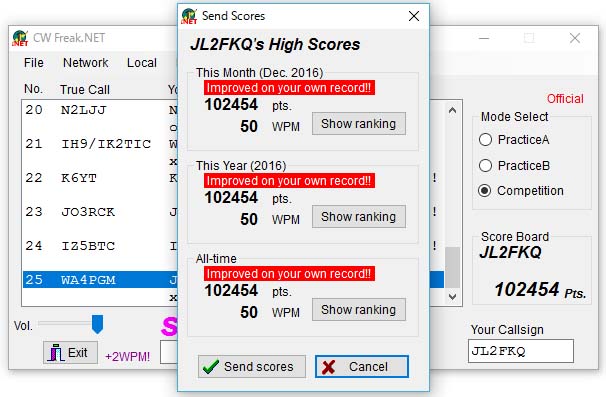Click the All-time 'Improved on your own record!!' banner
The width and height of the screenshot is (606, 397).
(289, 274)
